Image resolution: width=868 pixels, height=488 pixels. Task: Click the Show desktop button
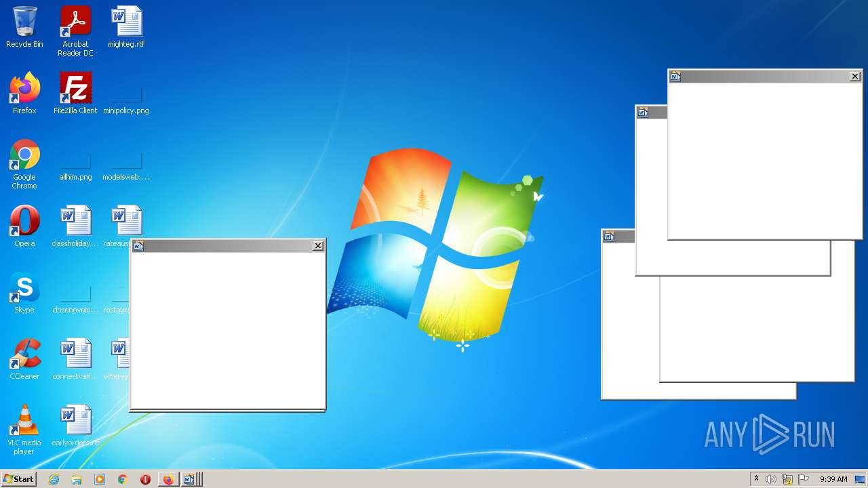pos(860,479)
